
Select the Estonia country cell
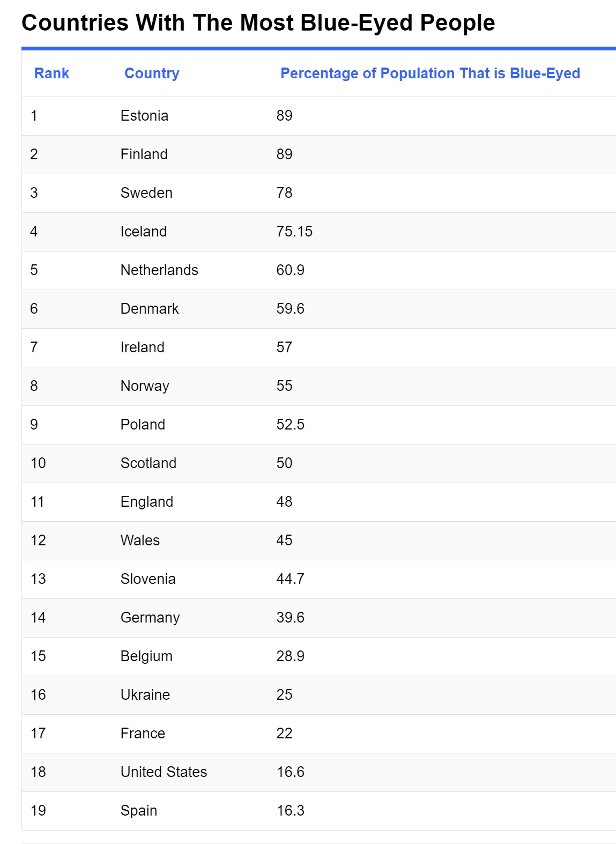(144, 116)
